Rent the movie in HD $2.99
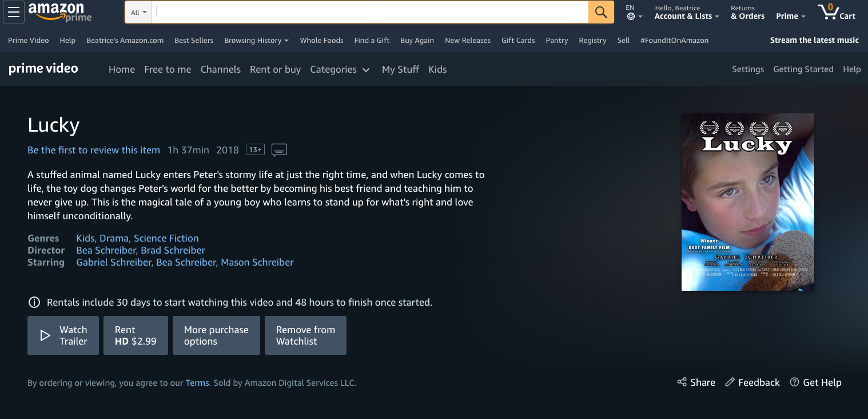 point(136,335)
